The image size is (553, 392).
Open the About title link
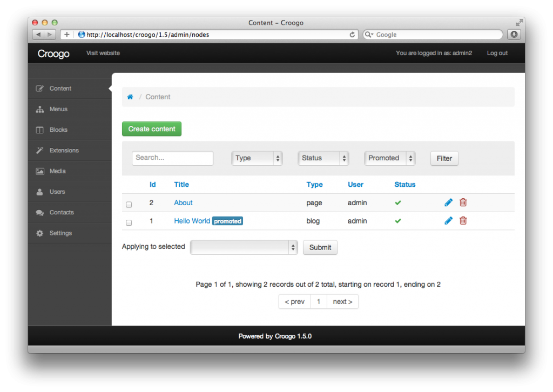tap(184, 202)
